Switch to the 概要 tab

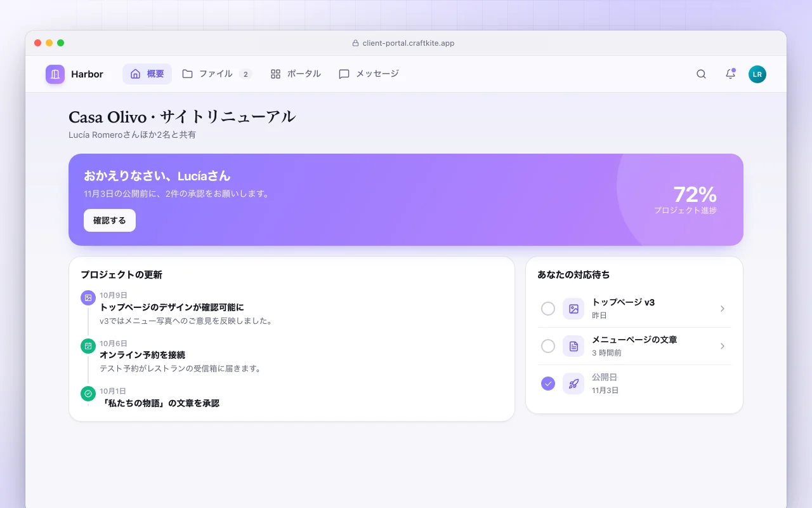(x=147, y=74)
